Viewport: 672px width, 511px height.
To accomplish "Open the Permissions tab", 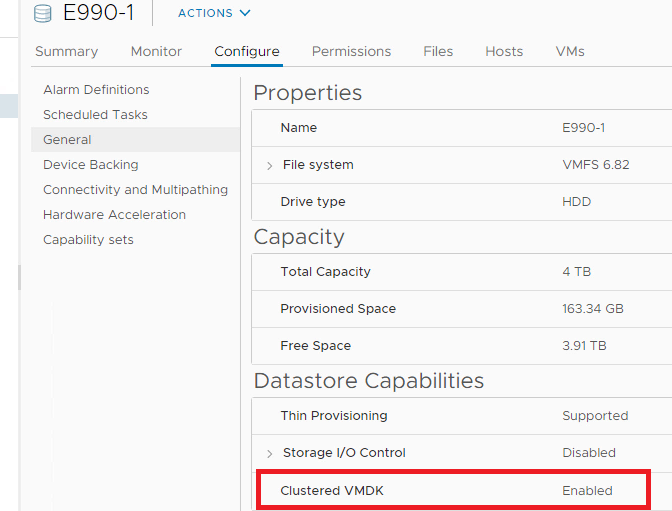I will coord(351,51).
